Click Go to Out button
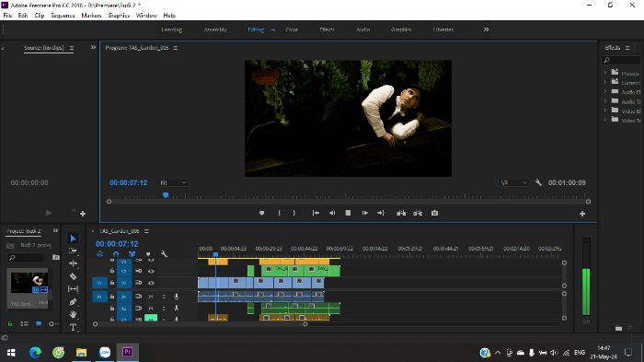Image resolution: width=644 pixels, height=362 pixels. point(381,213)
